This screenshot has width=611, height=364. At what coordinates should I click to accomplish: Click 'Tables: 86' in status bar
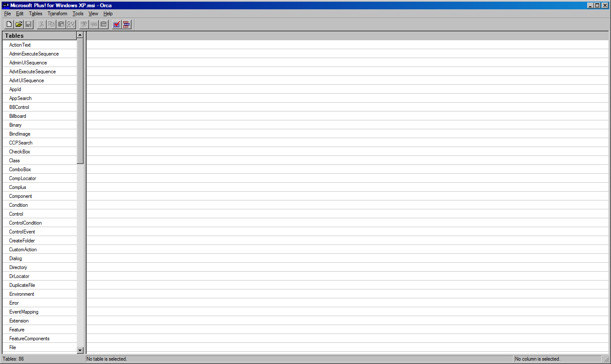tap(13, 359)
